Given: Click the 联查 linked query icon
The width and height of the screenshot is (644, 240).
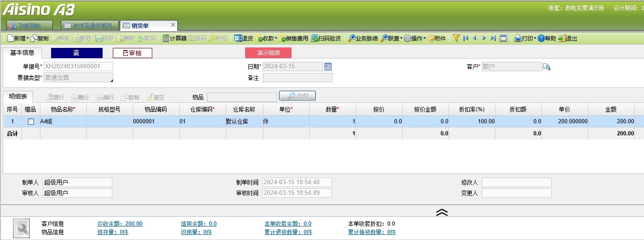Looking at the screenshot, I should (x=384, y=39).
